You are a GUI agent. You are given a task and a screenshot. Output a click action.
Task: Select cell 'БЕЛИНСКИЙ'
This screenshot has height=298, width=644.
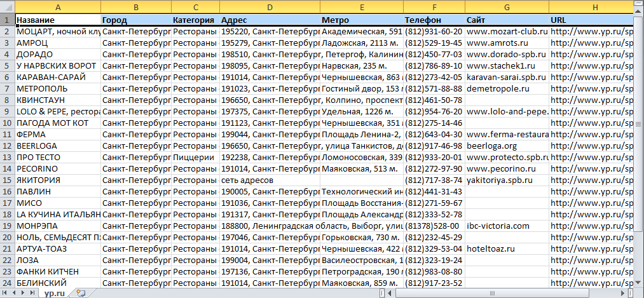[58, 283]
